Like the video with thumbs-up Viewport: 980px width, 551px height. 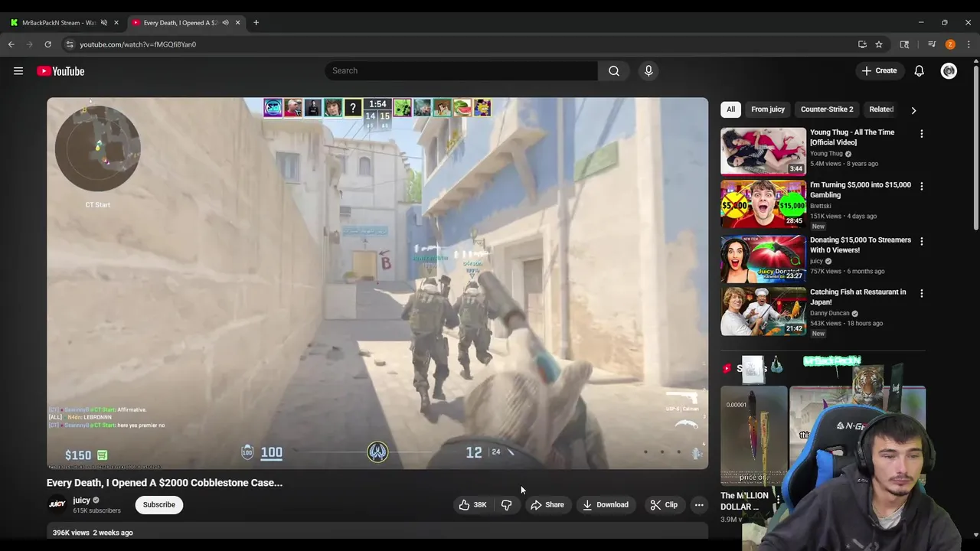tap(472, 504)
